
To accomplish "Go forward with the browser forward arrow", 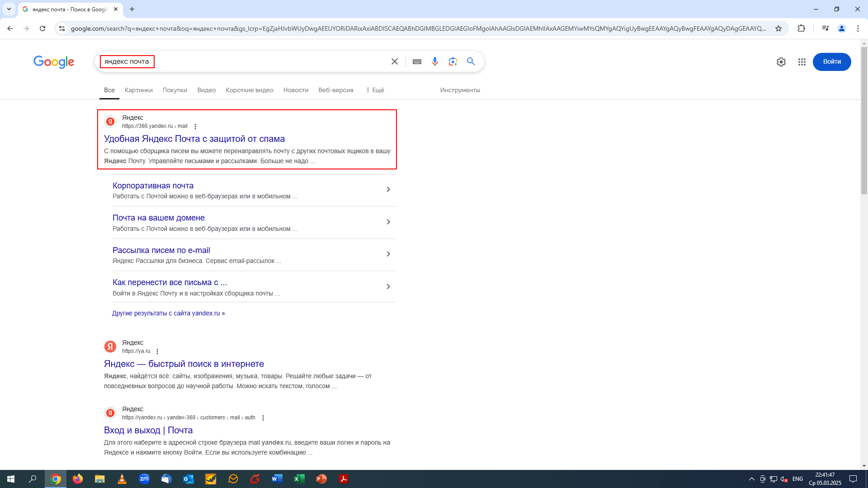I will pos(26,28).
